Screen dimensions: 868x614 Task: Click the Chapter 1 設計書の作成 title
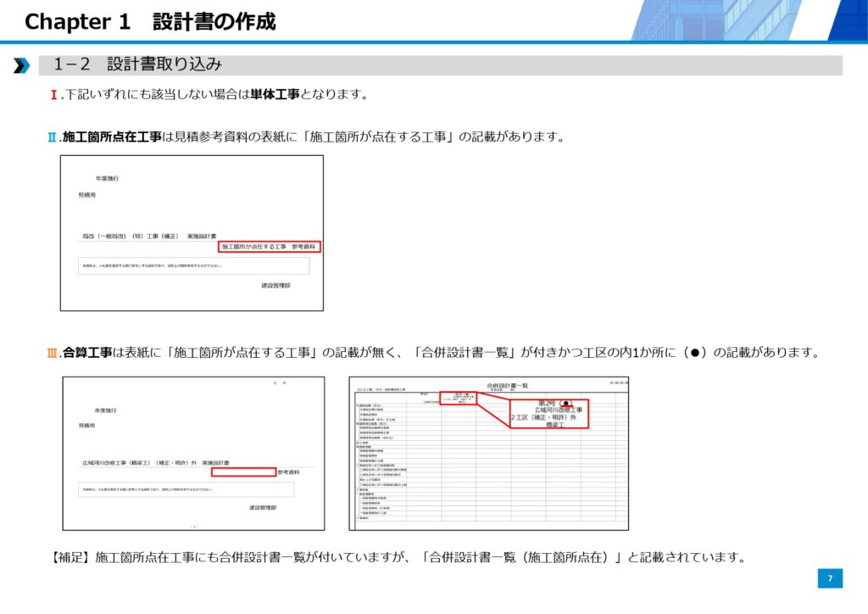(150, 21)
